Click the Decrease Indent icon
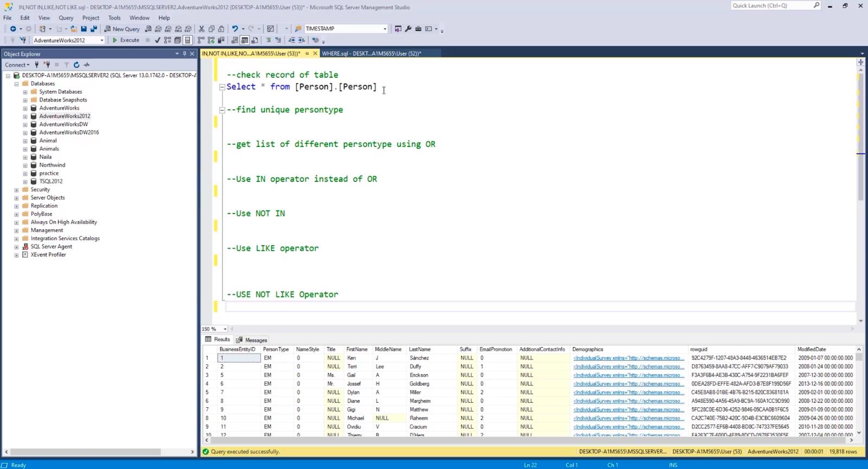The height and width of the screenshot is (469, 868). 292,40
